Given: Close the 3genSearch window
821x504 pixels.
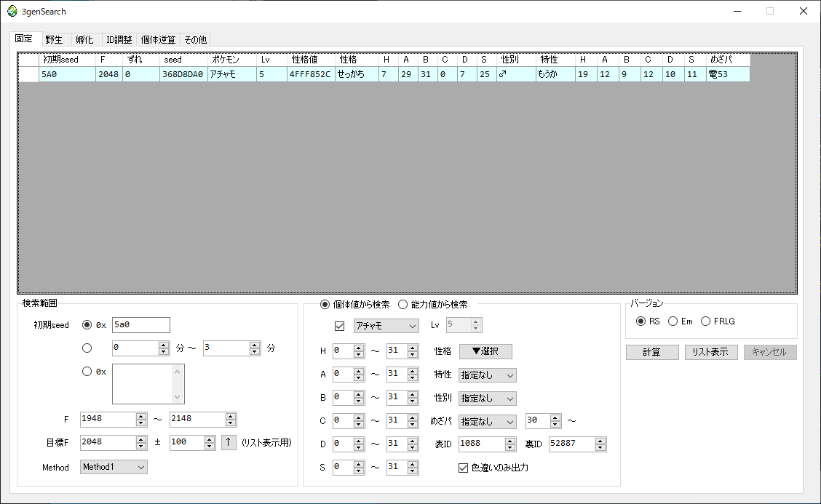Looking at the screenshot, I should [804, 11].
